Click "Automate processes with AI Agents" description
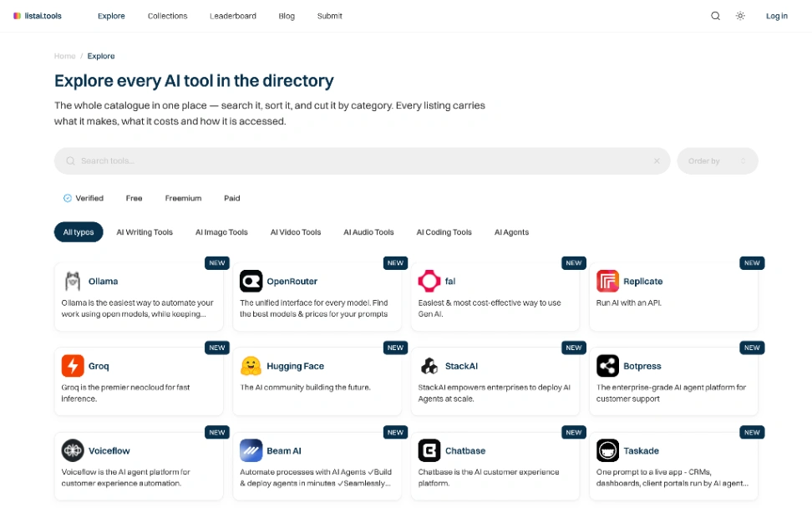The width and height of the screenshot is (812, 508). (x=316, y=477)
